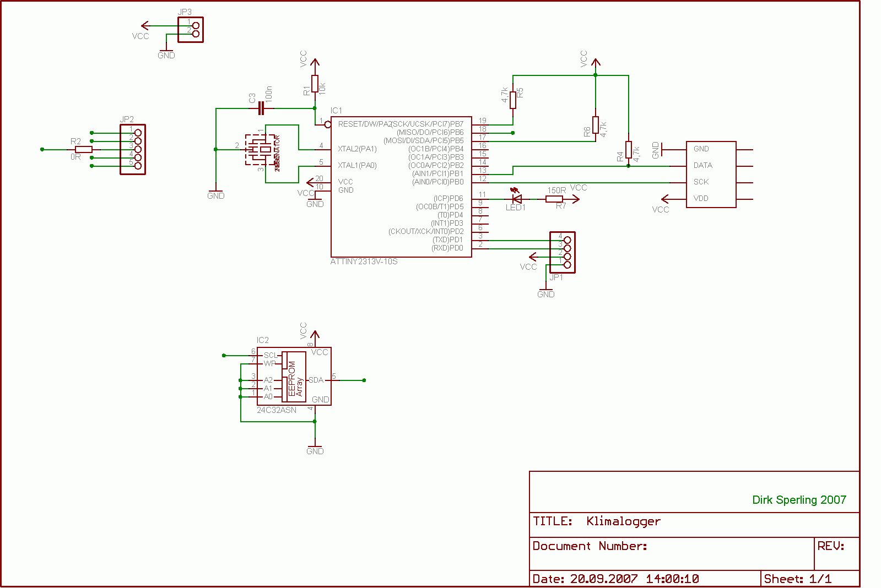Viewport: 881px width, 588px height.
Task: Click the EEPROM Array block in IC2
Action: 294,376
